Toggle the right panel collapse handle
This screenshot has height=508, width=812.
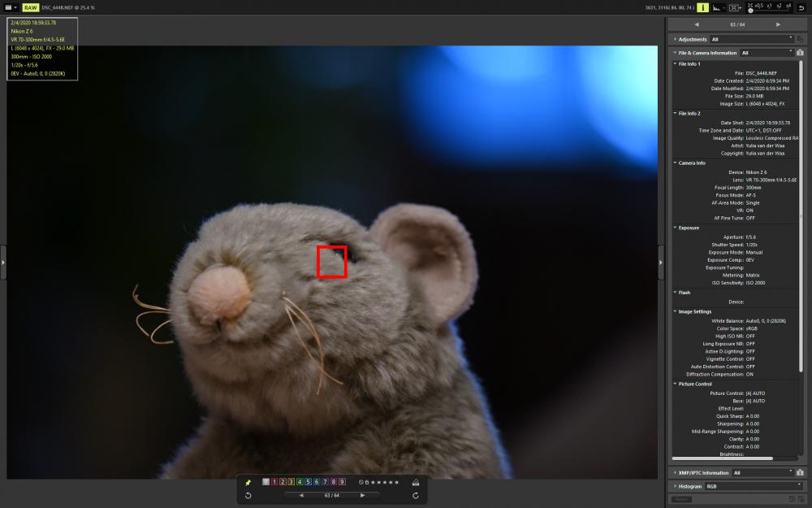(x=660, y=263)
